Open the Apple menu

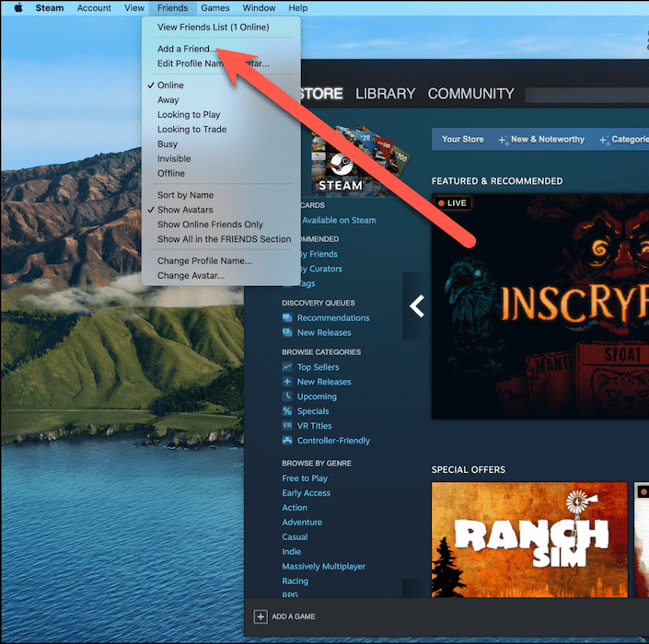[x=18, y=8]
